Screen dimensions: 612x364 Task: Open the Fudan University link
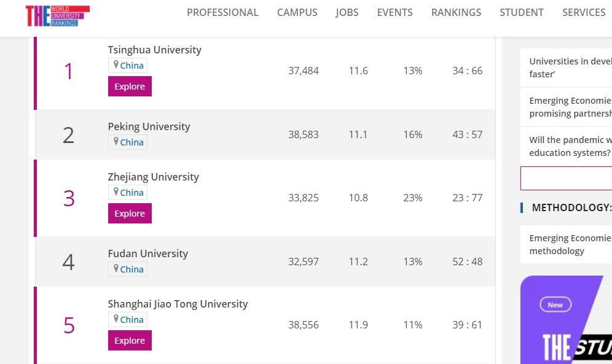click(147, 254)
